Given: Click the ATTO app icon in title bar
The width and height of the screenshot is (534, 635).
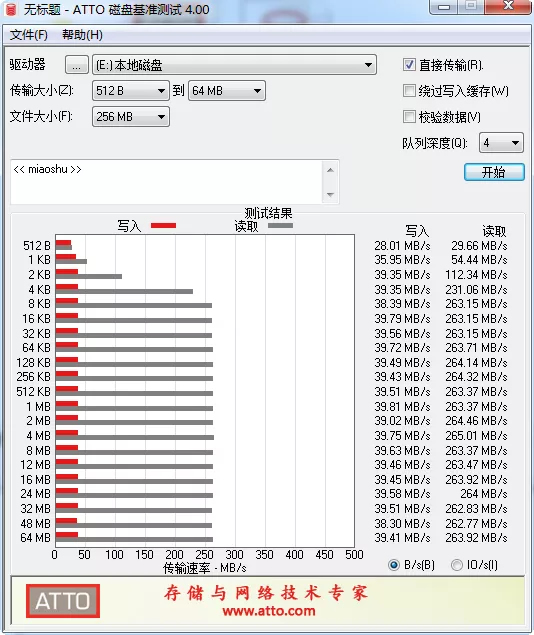Looking at the screenshot, I should point(11,9).
